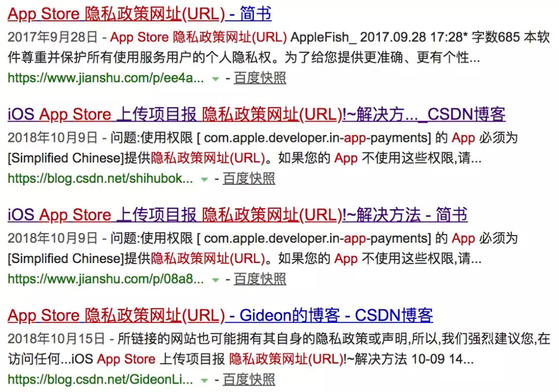Click snippet line starting '访问任何...iOS App Store'
The image size is (559, 392).
(241, 359)
